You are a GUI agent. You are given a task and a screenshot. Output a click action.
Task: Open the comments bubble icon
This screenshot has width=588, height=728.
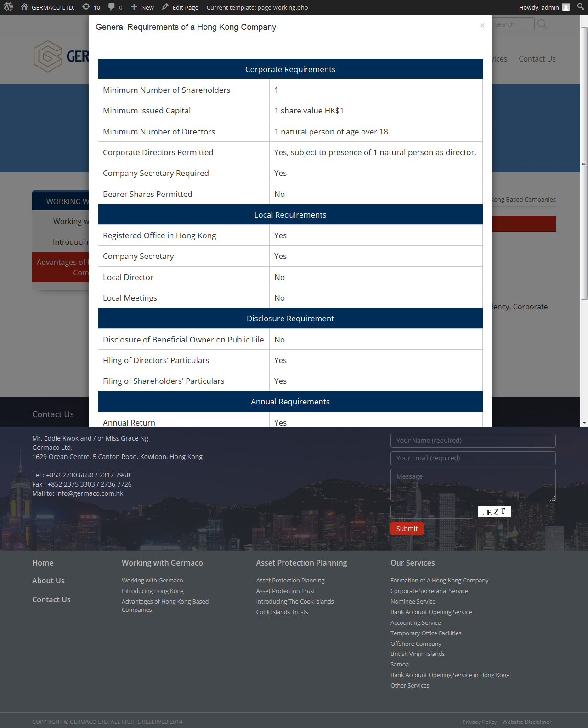coord(112,7)
